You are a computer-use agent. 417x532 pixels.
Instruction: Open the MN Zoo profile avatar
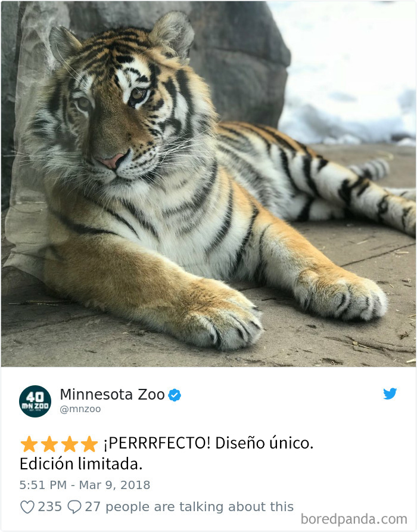point(35,401)
